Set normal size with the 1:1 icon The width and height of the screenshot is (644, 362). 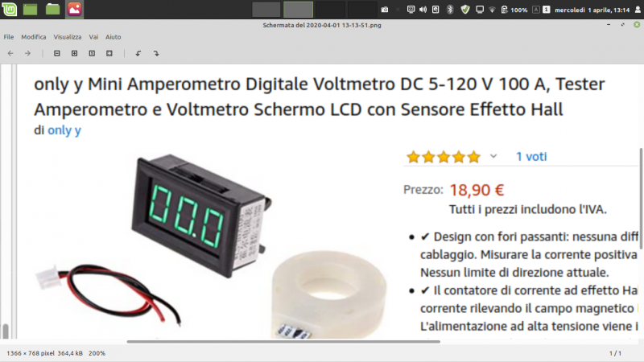(92, 53)
